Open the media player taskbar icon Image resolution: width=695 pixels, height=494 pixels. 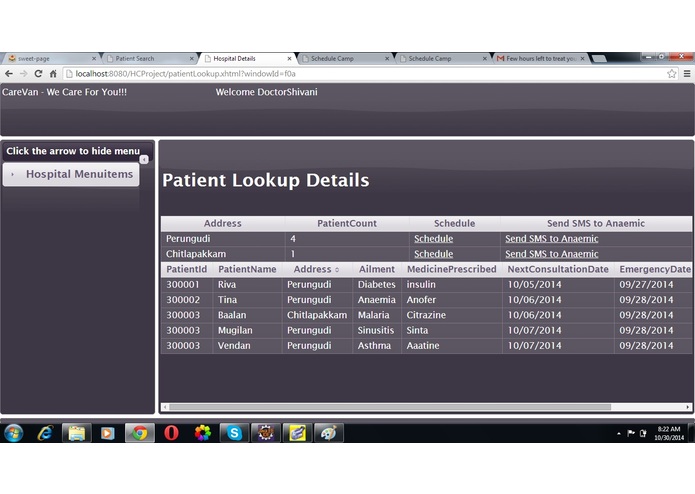(107, 433)
